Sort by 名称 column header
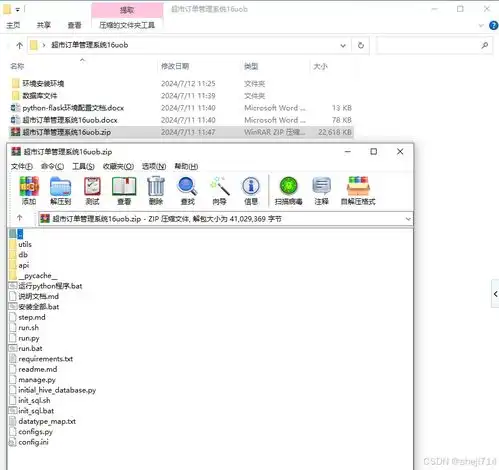Screen dimensions: 499x470 coord(17,66)
